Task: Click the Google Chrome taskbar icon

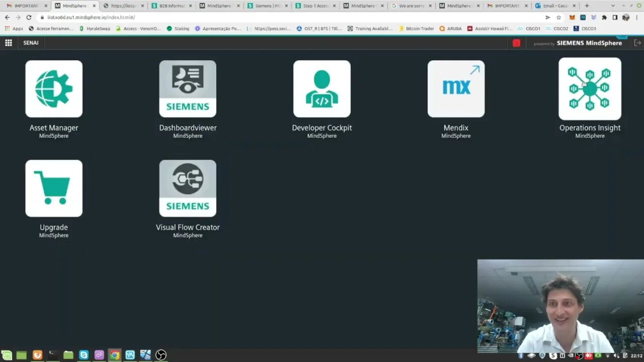Action: click(115, 355)
